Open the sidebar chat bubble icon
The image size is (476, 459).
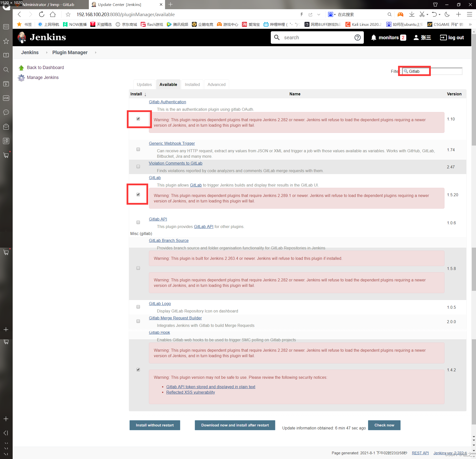coord(6,112)
